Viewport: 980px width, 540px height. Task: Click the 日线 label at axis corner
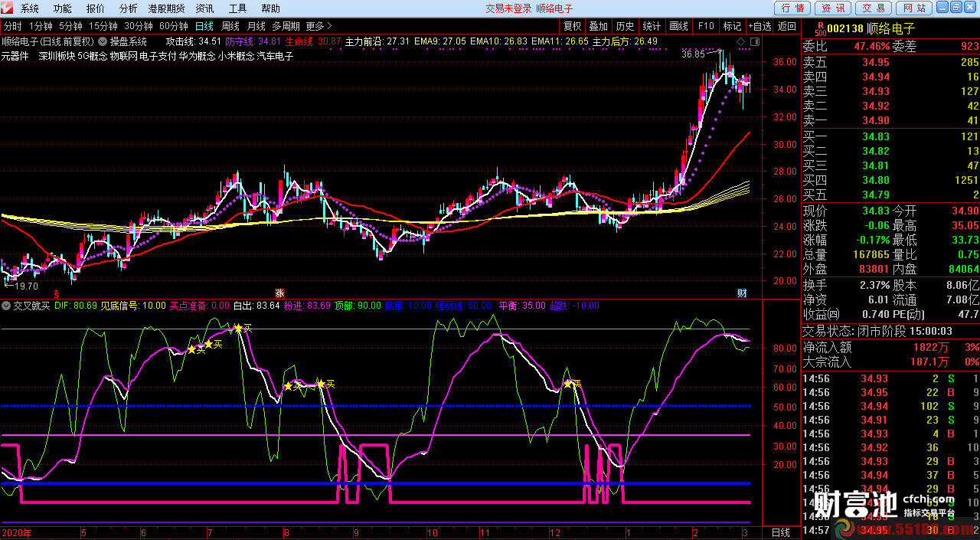click(780, 532)
